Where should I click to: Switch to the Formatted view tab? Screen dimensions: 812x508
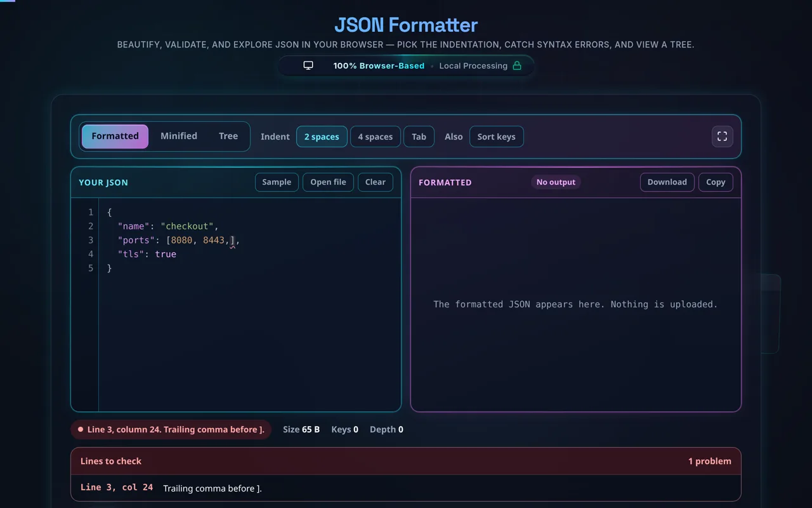[x=115, y=137]
